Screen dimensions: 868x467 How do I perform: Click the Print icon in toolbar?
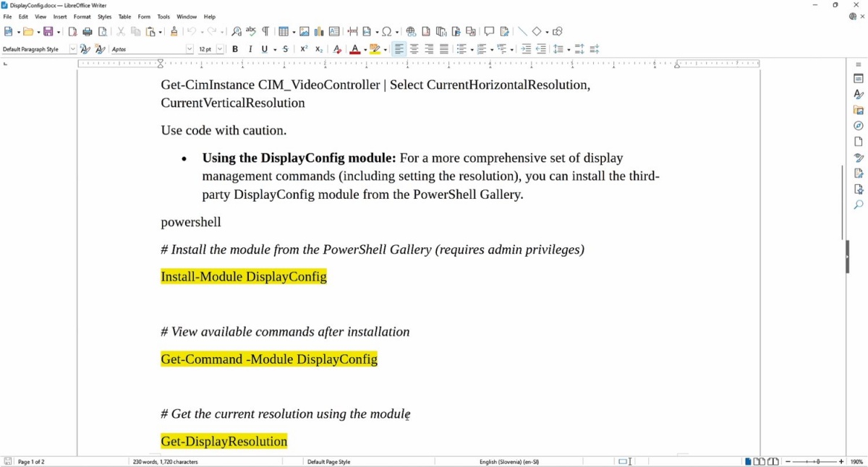click(88, 31)
